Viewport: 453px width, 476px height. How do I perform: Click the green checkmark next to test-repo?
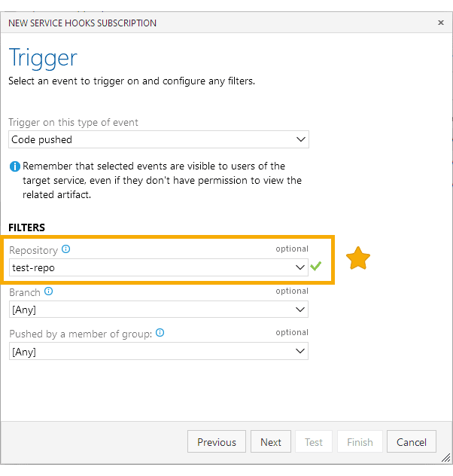click(x=315, y=266)
